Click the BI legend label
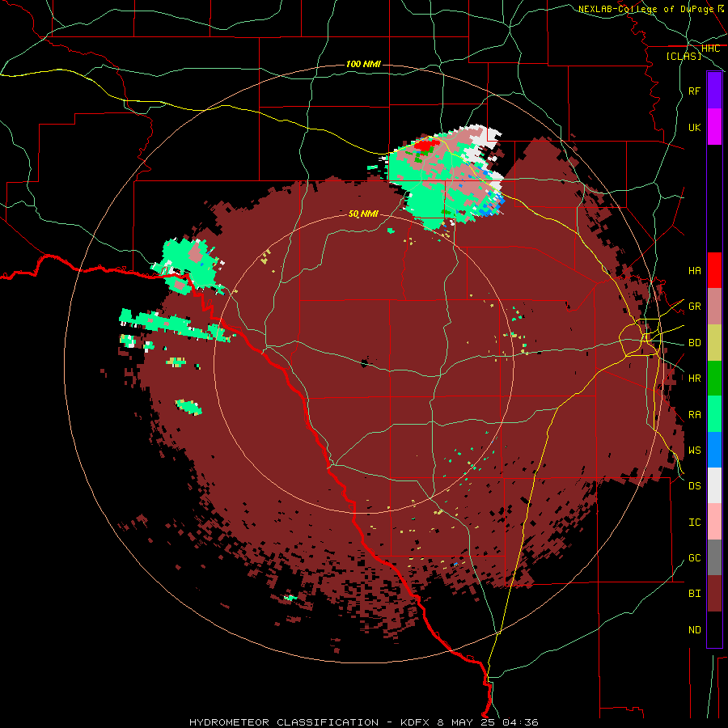Viewport: 728px width, 728px height. click(x=695, y=594)
